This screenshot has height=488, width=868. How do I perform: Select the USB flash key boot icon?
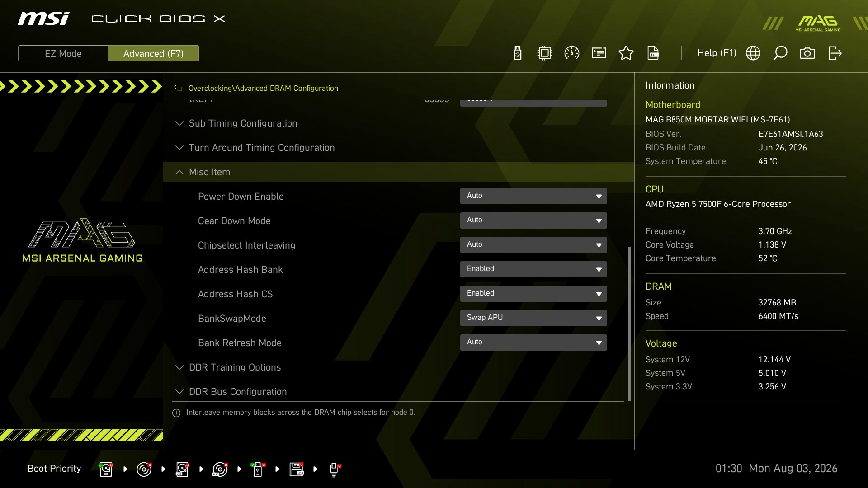click(x=258, y=469)
